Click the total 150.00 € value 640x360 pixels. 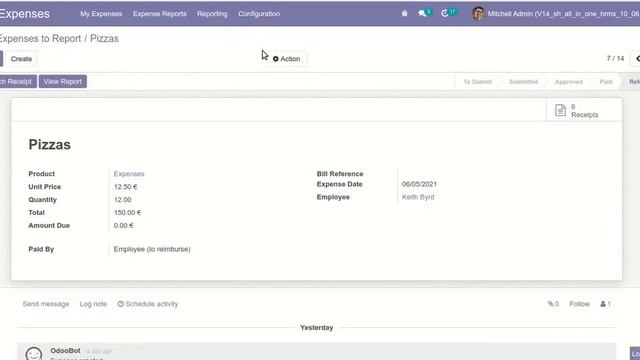click(127, 213)
